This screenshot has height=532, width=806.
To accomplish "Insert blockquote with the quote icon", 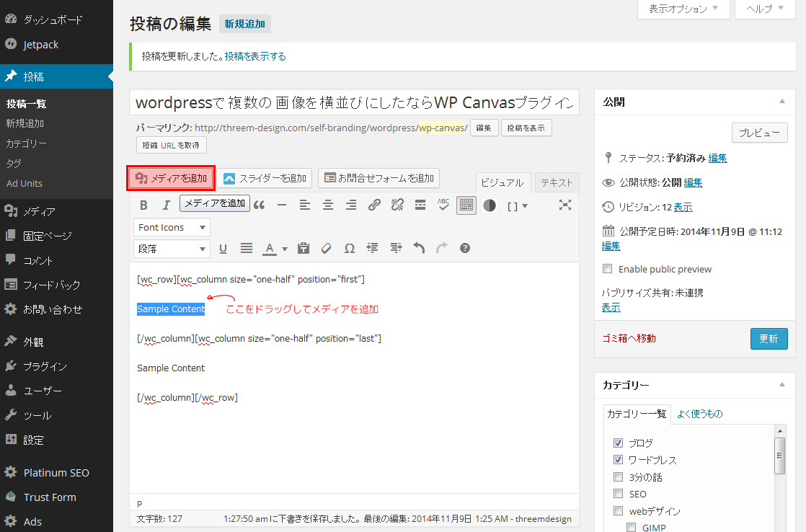I will pyautogui.click(x=259, y=205).
